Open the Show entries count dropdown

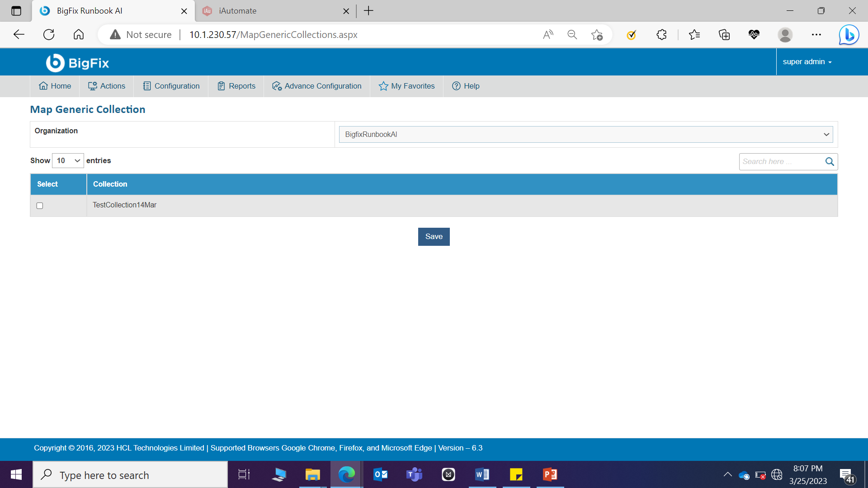(68, 161)
